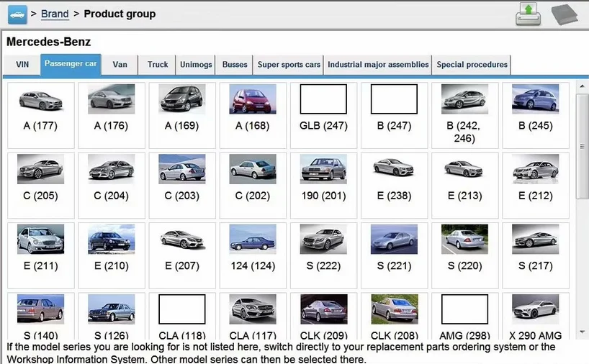Select the S (217) coupe
Screen dimensions: 589x364
[535, 255]
